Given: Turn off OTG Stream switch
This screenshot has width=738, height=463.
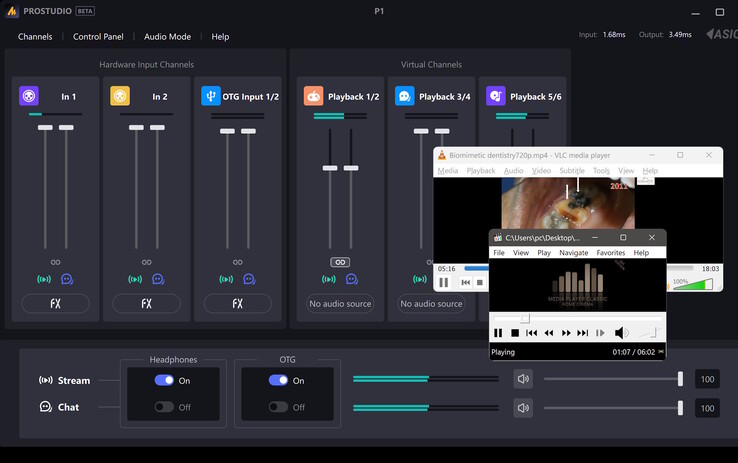Looking at the screenshot, I should pos(278,380).
